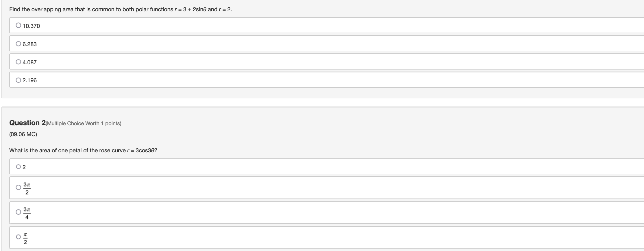Pick the 2.196 radio button
This screenshot has height=251, width=644.
pos(18,80)
